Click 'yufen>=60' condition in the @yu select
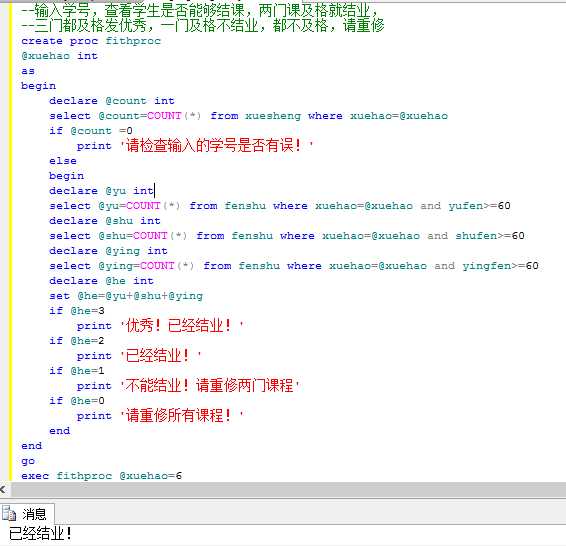The image size is (566, 546). [x=479, y=206]
